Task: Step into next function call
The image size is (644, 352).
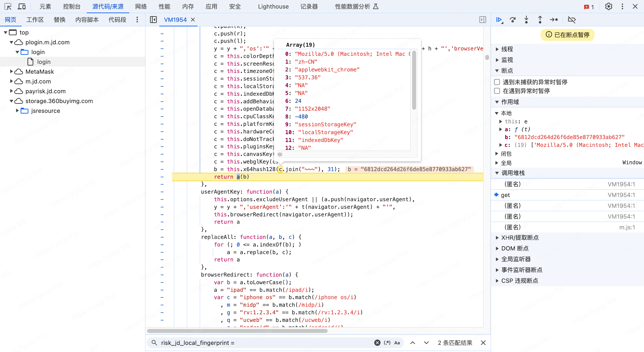Action: (x=526, y=20)
